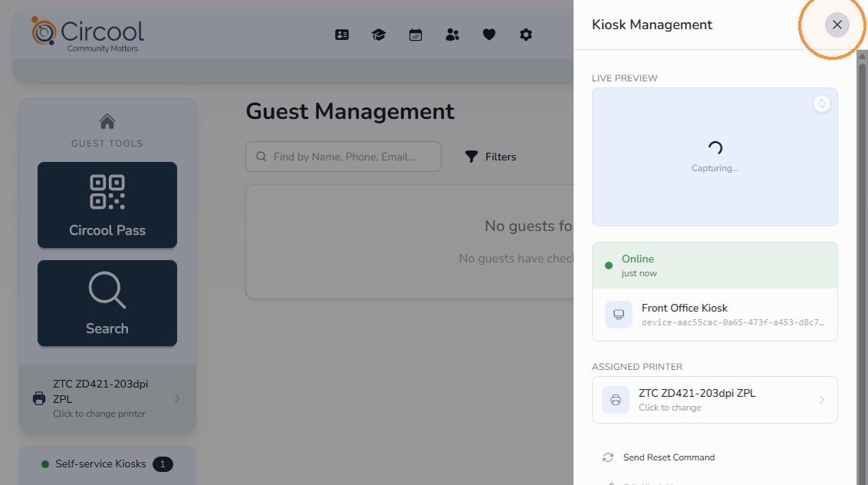This screenshot has height=485, width=868.
Task: Expand the sidebar ZTC ZD421 printer chevron
Action: tap(176, 398)
